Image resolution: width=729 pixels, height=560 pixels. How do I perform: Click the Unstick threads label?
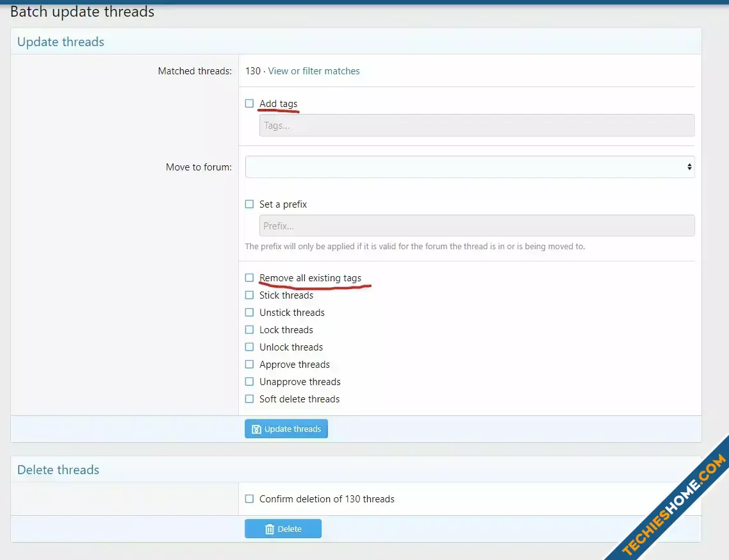pyautogui.click(x=292, y=313)
